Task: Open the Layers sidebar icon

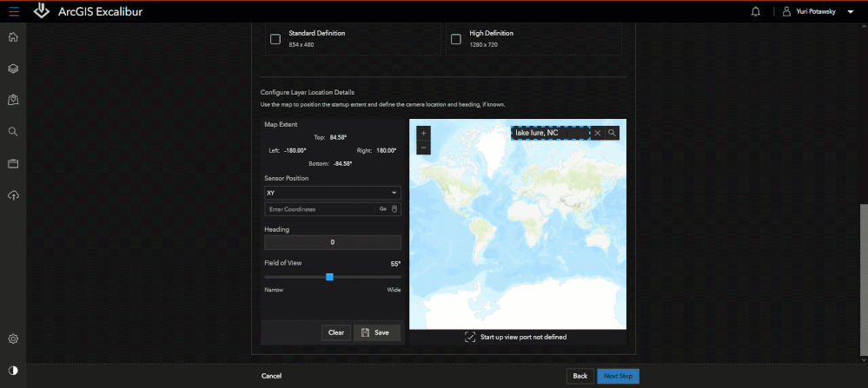Action: tap(13, 69)
